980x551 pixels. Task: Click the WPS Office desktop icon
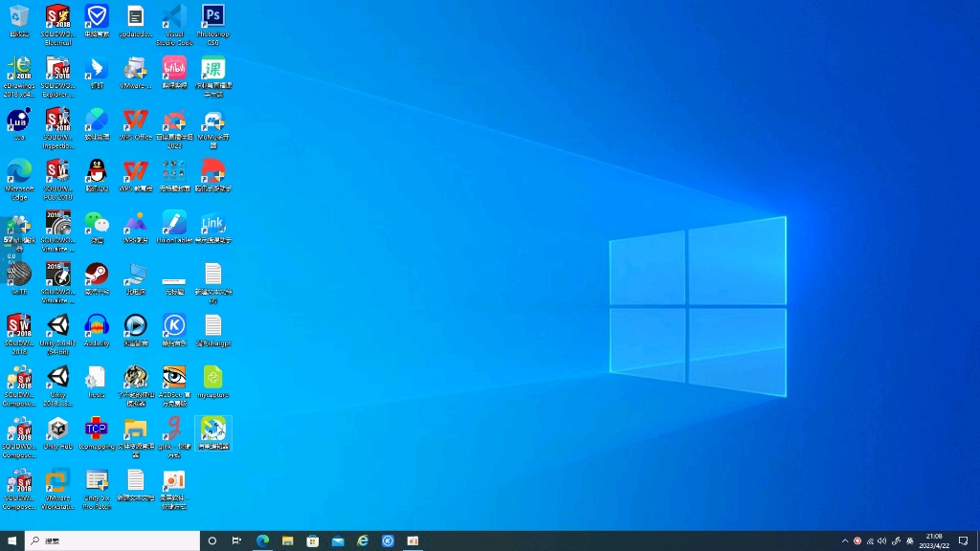click(x=135, y=121)
